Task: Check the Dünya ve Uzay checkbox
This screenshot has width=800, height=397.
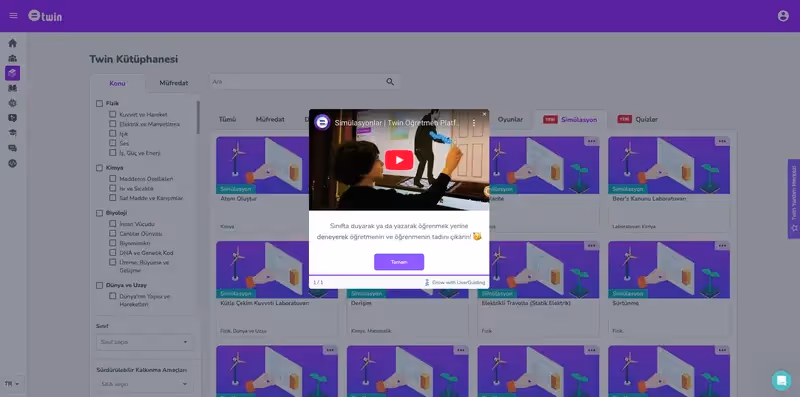Action: [x=99, y=286]
